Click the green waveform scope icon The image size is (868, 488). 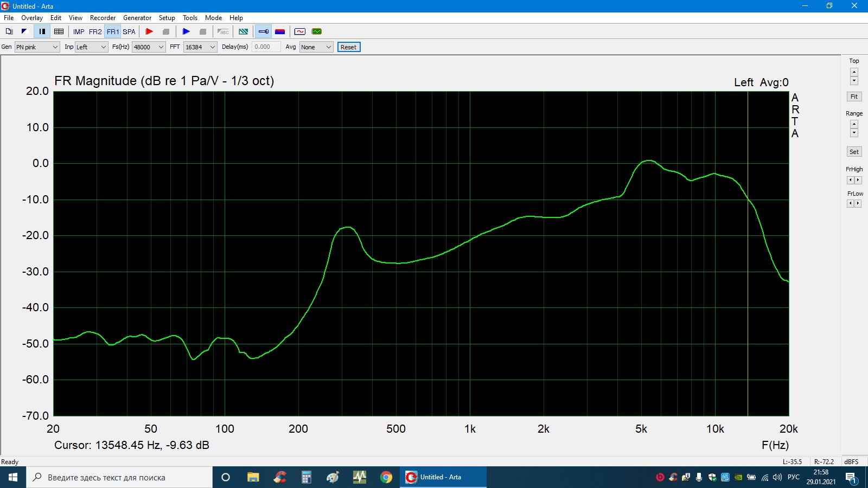point(317,31)
